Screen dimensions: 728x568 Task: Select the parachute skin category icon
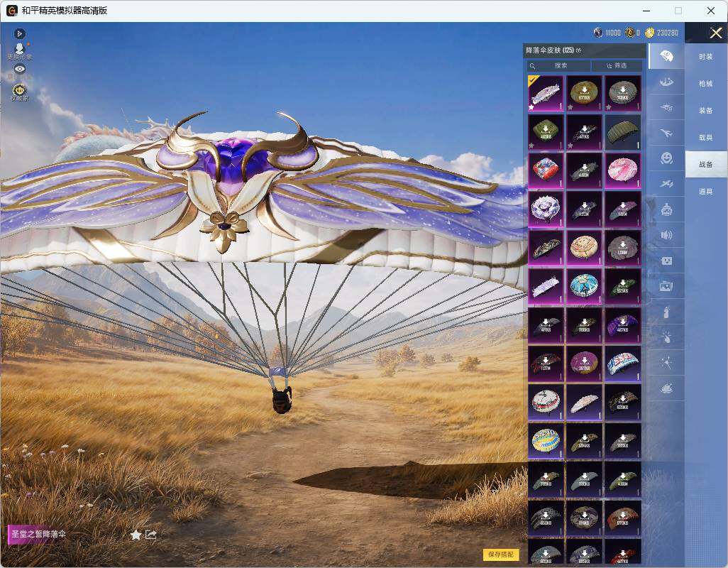coord(666,57)
